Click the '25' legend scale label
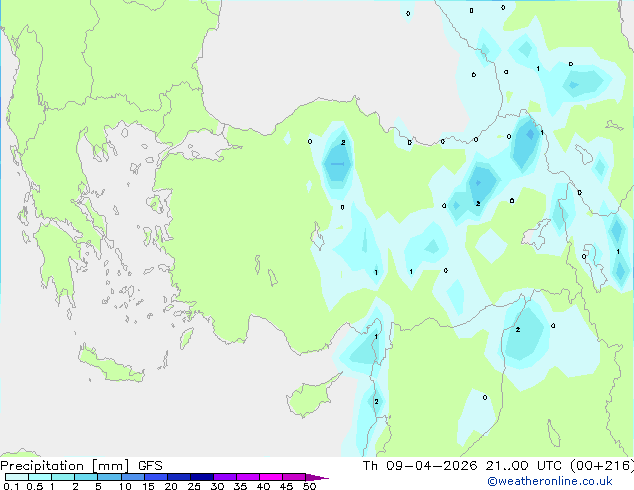The image size is (634, 490). pyautogui.click(x=194, y=486)
